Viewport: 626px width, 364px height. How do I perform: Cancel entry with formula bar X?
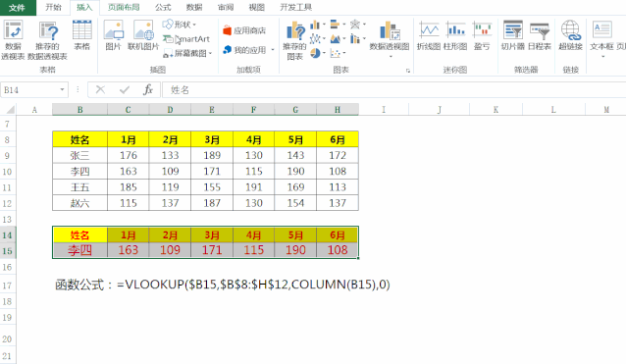coord(100,90)
